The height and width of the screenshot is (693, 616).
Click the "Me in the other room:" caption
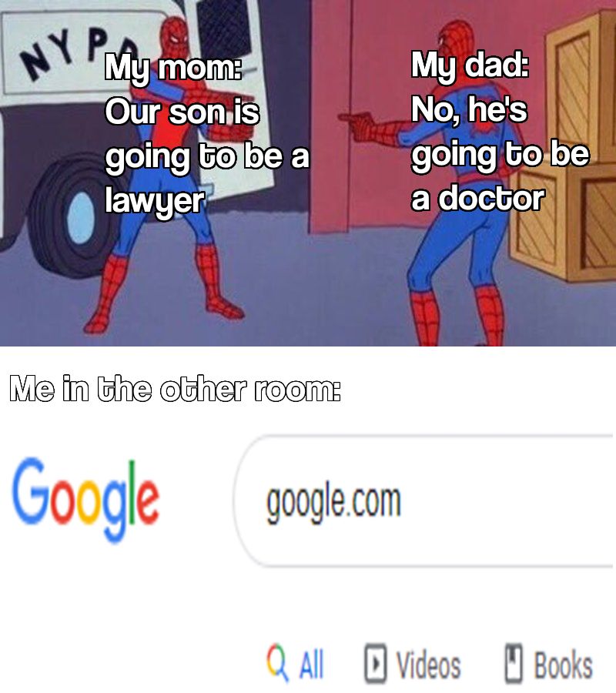[176, 389]
